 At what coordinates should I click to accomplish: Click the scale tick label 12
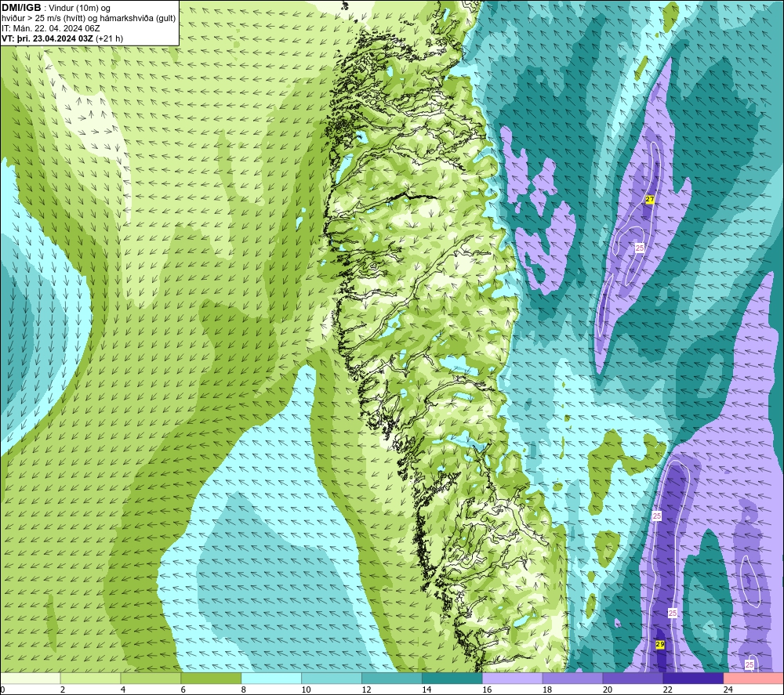click(366, 690)
